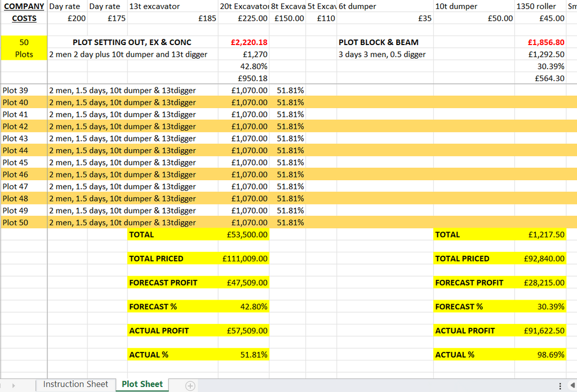577x392 pixels.
Task: Select the 20t Excavator header cell
Action: tap(243, 6)
